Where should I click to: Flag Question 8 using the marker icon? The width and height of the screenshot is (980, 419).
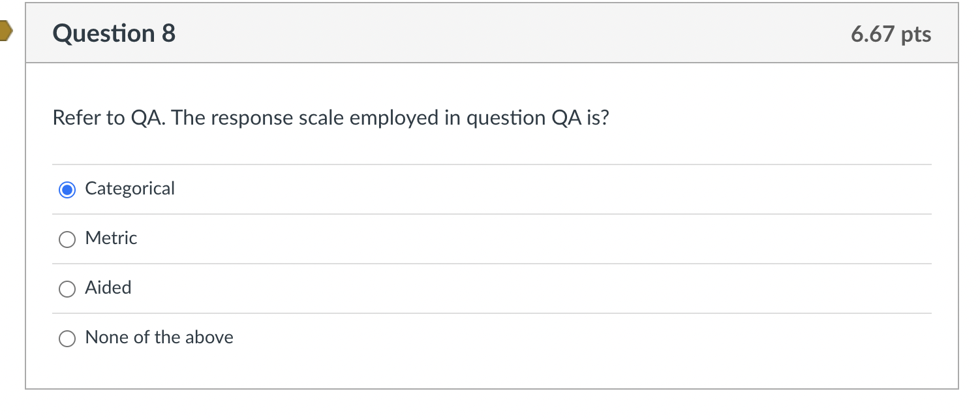[5, 30]
